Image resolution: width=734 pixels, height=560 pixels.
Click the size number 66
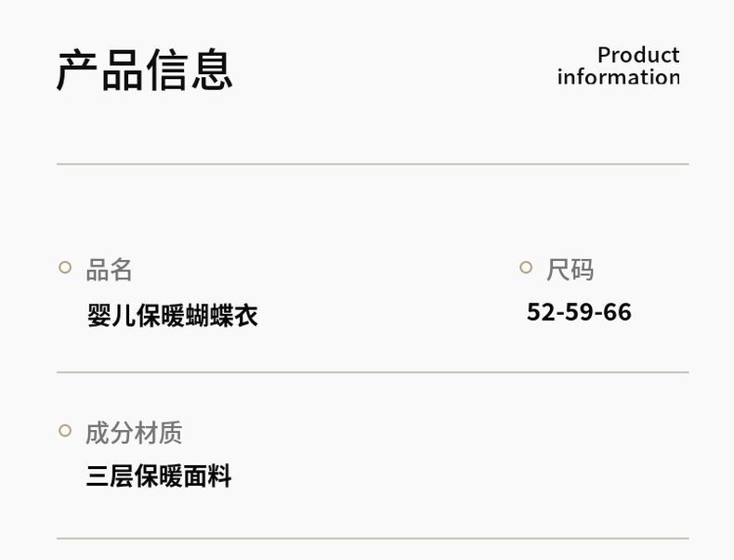click(x=618, y=312)
